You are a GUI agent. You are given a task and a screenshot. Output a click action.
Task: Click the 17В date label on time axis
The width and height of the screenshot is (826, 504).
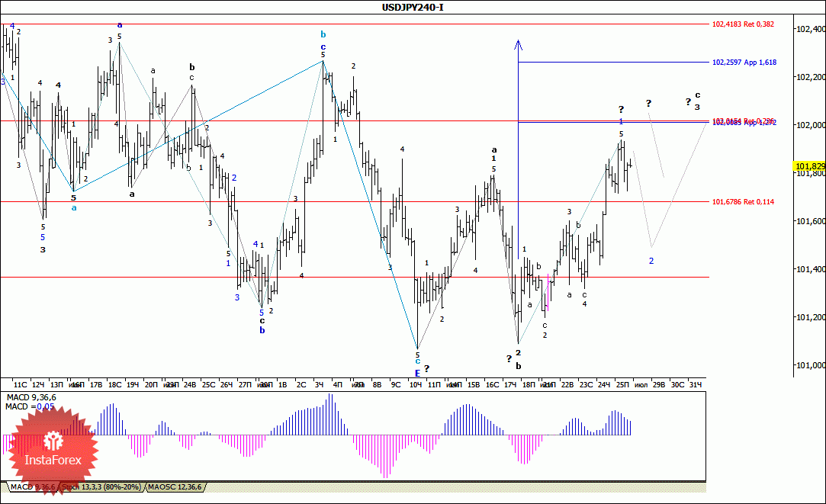(x=96, y=385)
